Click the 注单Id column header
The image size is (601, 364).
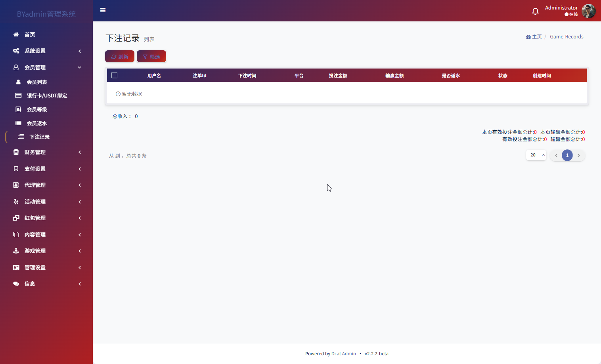click(200, 75)
